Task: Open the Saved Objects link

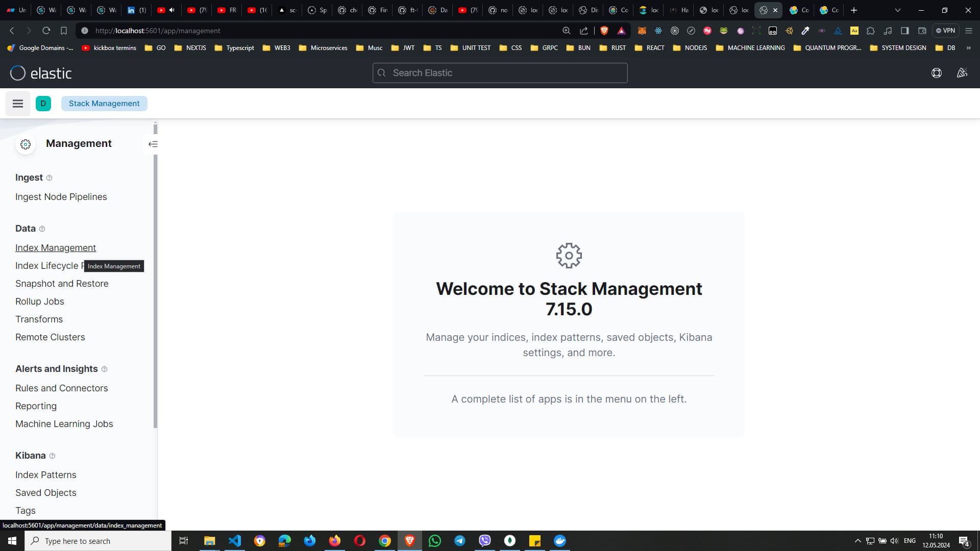Action: [45, 492]
